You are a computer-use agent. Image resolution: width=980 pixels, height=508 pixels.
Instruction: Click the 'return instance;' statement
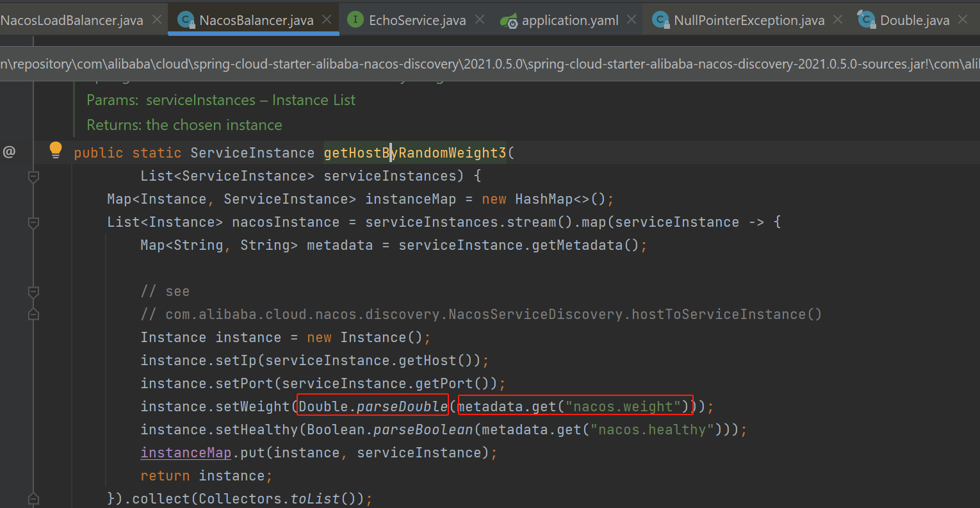point(206,475)
